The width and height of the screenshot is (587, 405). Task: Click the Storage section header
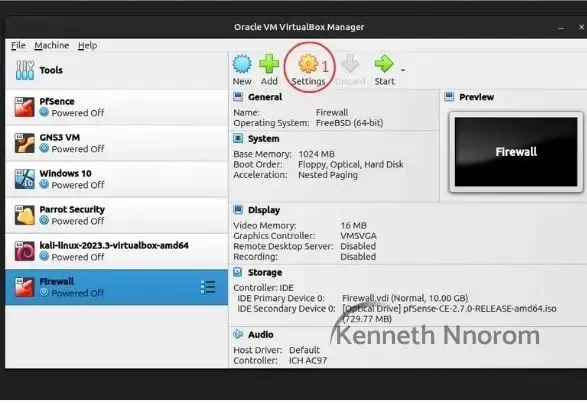[265, 272]
